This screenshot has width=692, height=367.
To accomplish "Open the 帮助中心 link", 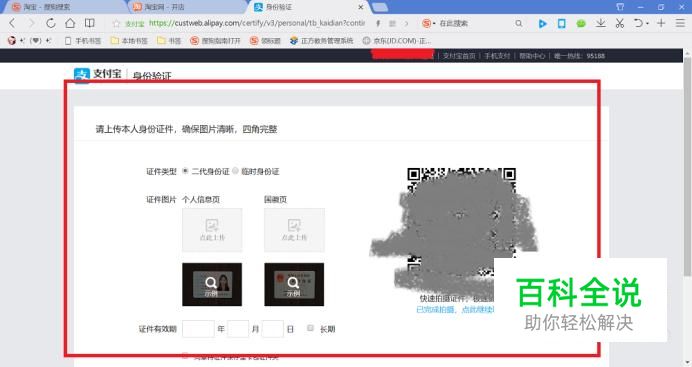I will click(532, 56).
